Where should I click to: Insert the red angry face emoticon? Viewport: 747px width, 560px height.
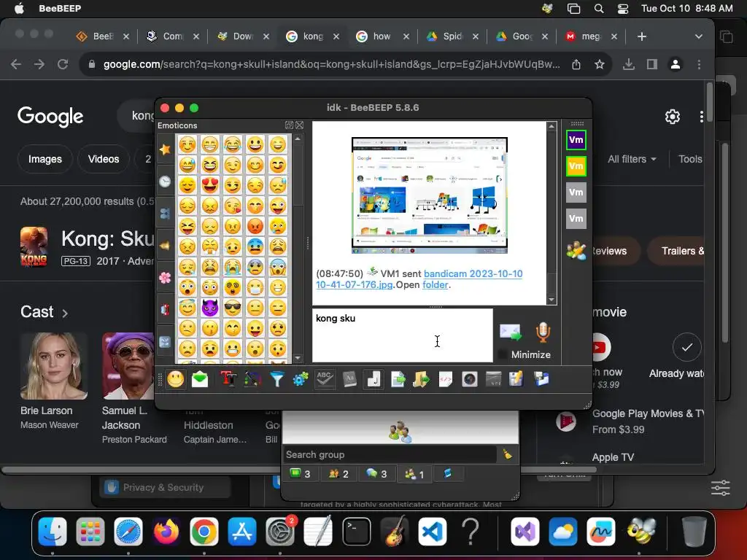[x=255, y=226]
